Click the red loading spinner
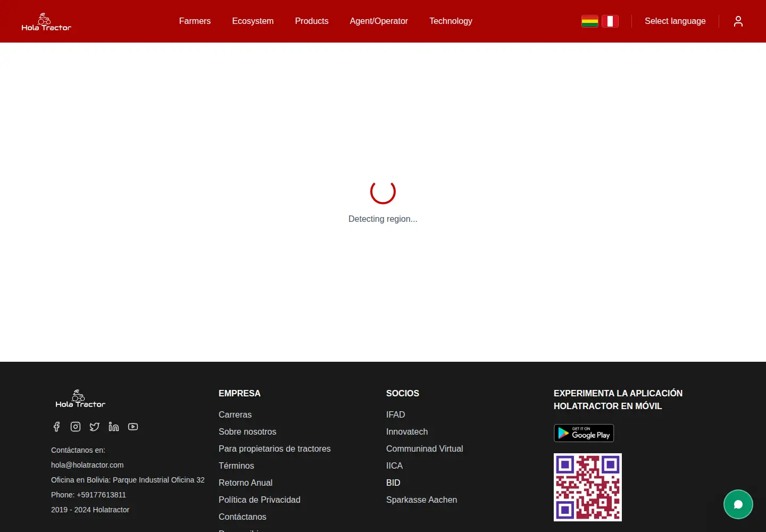Image resolution: width=766 pixels, height=532 pixels. (383, 192)
